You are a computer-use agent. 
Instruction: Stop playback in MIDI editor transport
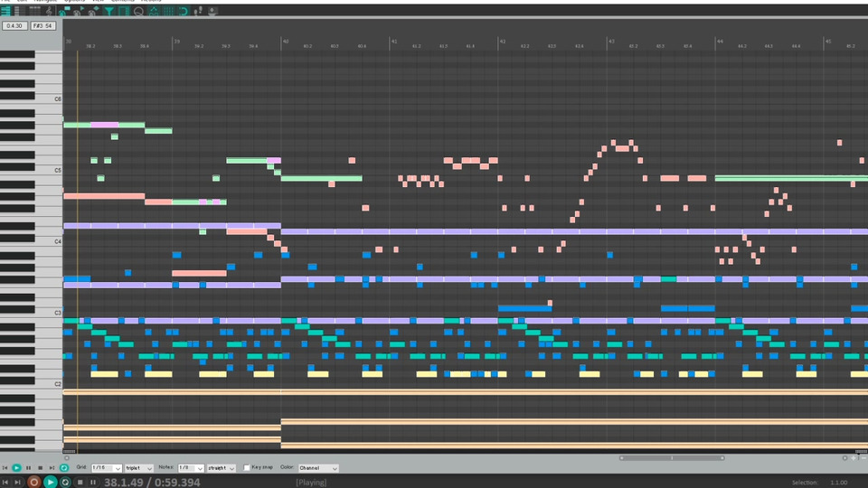(x=41, y=468)
